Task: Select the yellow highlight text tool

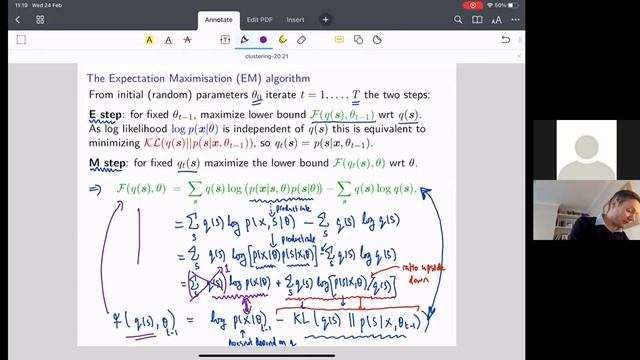Action: coord(149,40)
